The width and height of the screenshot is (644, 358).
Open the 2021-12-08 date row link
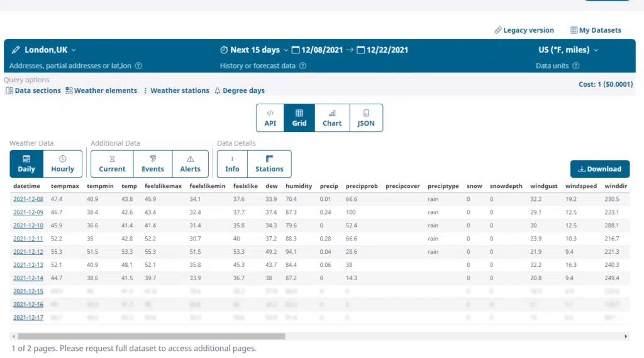pyautogui.click(x=28, y=199)
